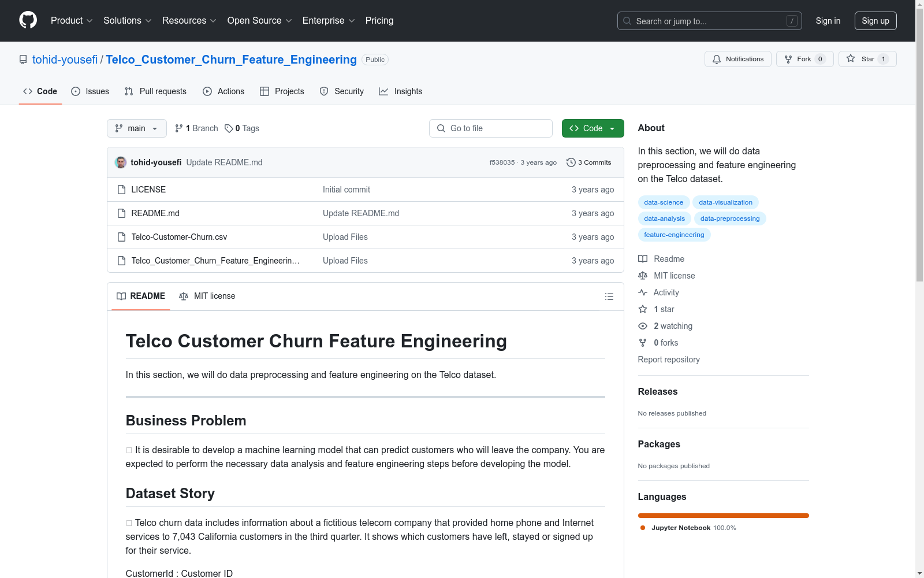The width and height of the screenshot is (924, 578).
Task: Click the notifications bell icon
Action: pos(717,59)
